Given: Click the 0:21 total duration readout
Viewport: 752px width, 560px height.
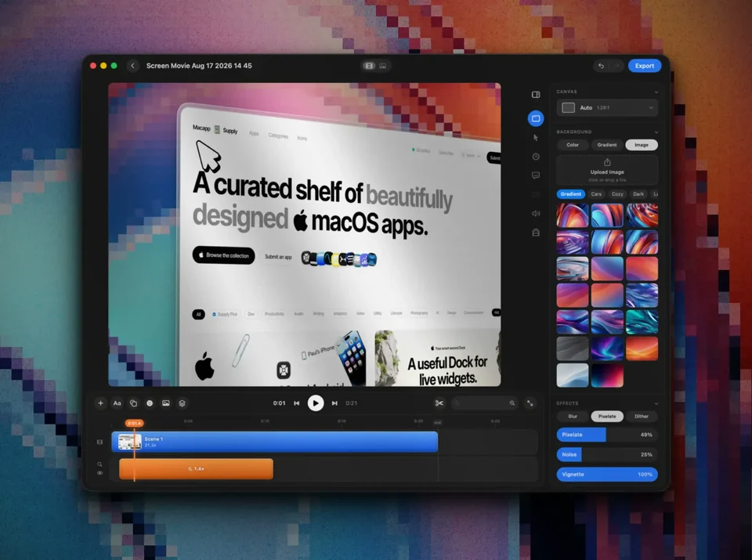Looking at the screenshot, I should pos(351,403).
